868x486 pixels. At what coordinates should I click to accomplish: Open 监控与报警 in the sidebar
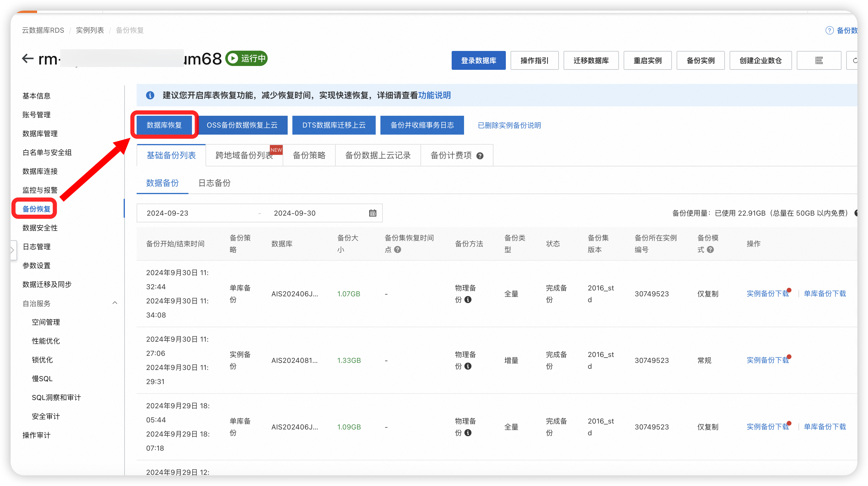pos(40,190)
